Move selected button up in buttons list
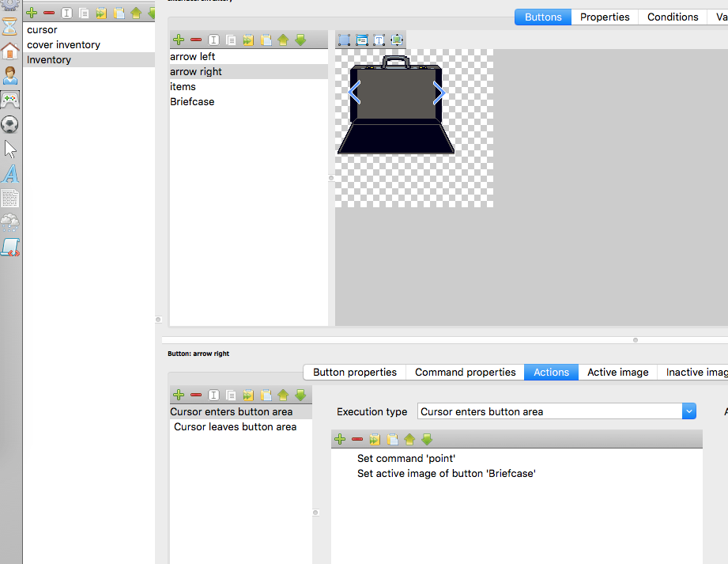The image size is (728, 564). 283,40
